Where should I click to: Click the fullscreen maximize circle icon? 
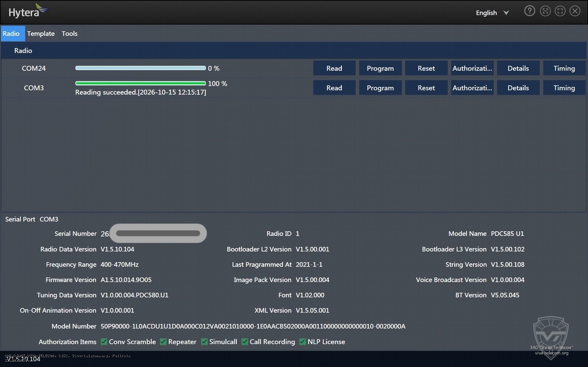pyautogui.click(x=560, y=11)
